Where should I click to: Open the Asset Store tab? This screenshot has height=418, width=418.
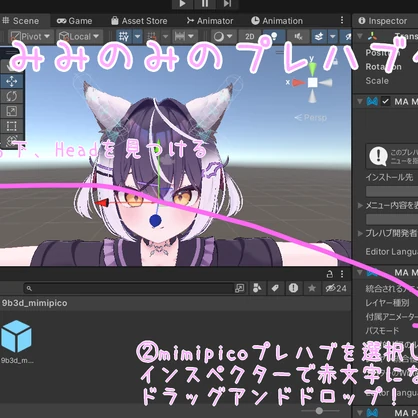[x=139, y=21]
